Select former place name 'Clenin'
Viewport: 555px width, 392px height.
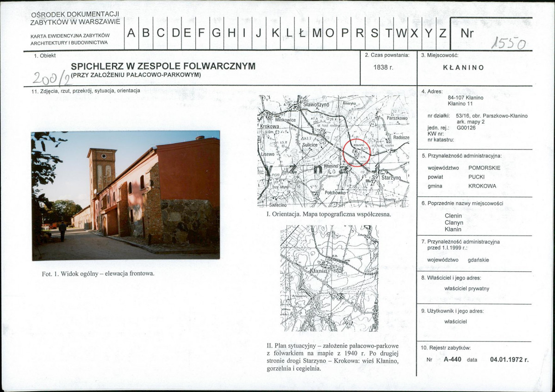[453, 216]
